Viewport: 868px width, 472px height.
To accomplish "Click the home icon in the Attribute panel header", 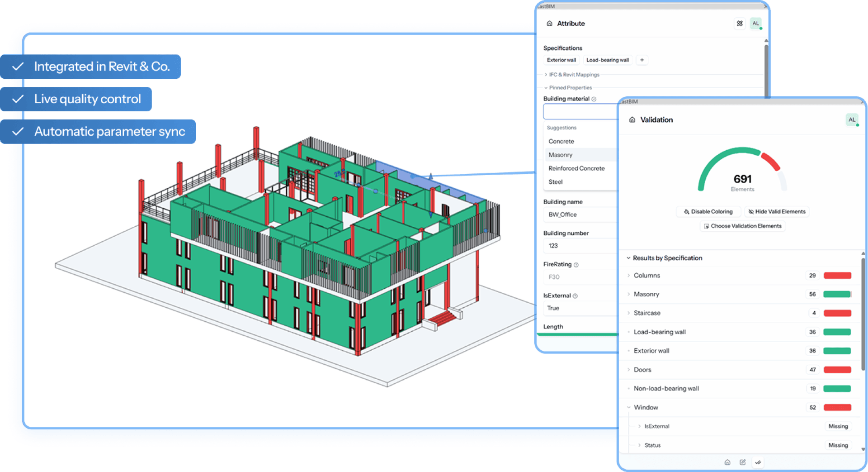I will click(550, 23).
